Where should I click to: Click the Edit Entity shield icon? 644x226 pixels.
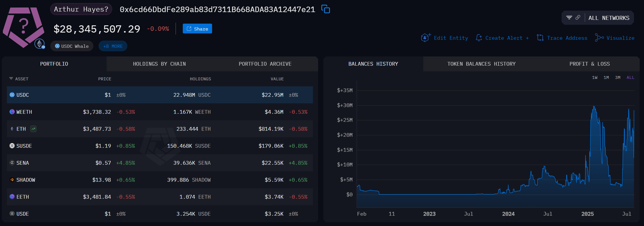click(x=426, y=37)
